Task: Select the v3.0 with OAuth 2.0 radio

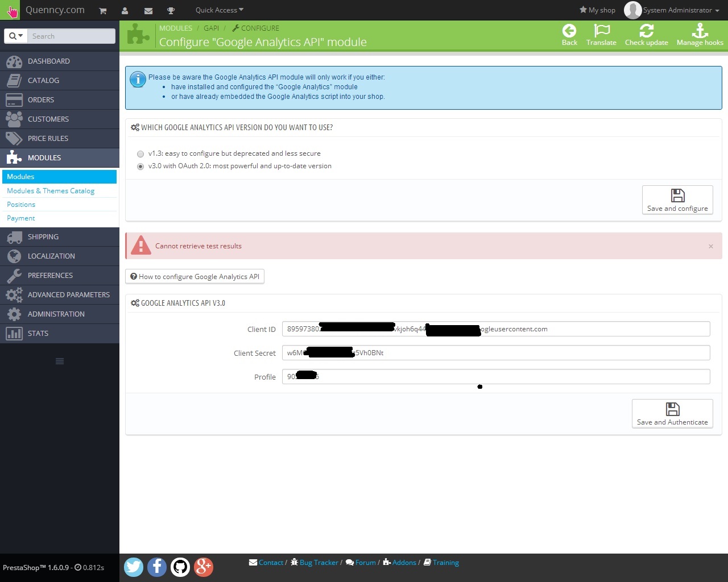Action: click(140, 167)
